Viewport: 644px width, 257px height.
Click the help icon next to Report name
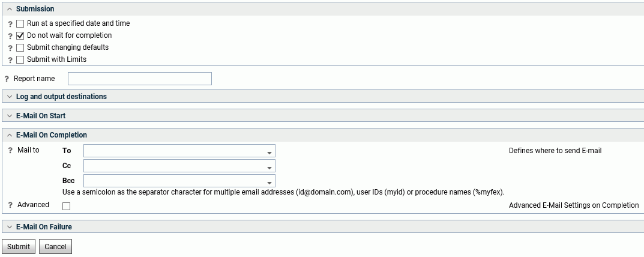coord(7,79)
